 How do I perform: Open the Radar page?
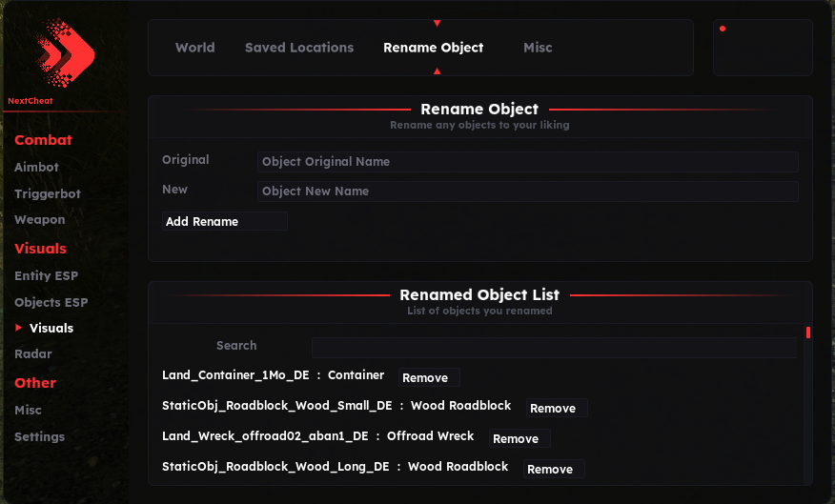pyautogui.click(x=33, y=353)
